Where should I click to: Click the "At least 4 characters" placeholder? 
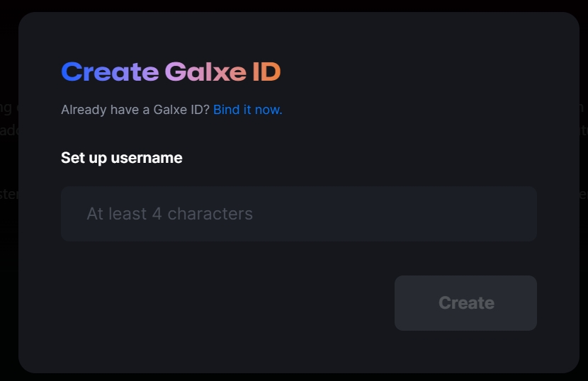[169, 214]
